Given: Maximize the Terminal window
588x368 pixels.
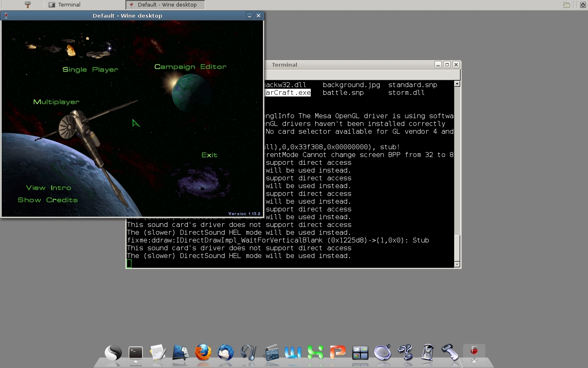Looking at the screenshot, I should pyautogui.click(x=447, y=65).
